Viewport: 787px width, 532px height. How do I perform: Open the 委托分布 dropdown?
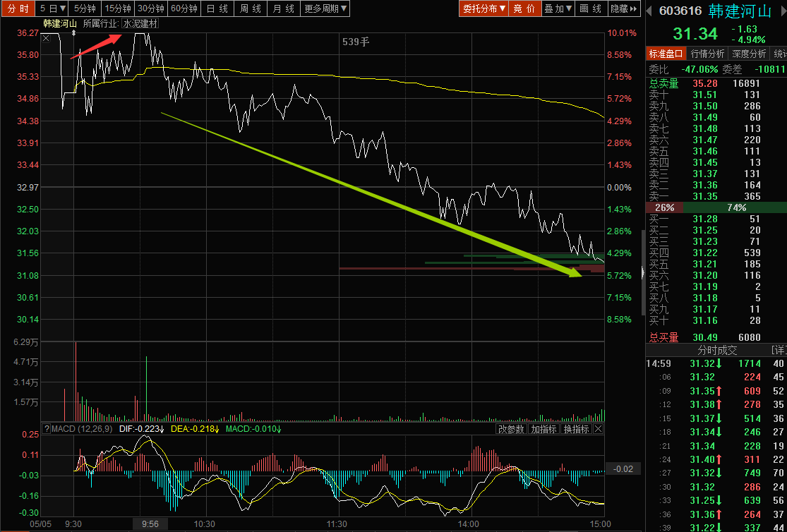pos(483,8)
